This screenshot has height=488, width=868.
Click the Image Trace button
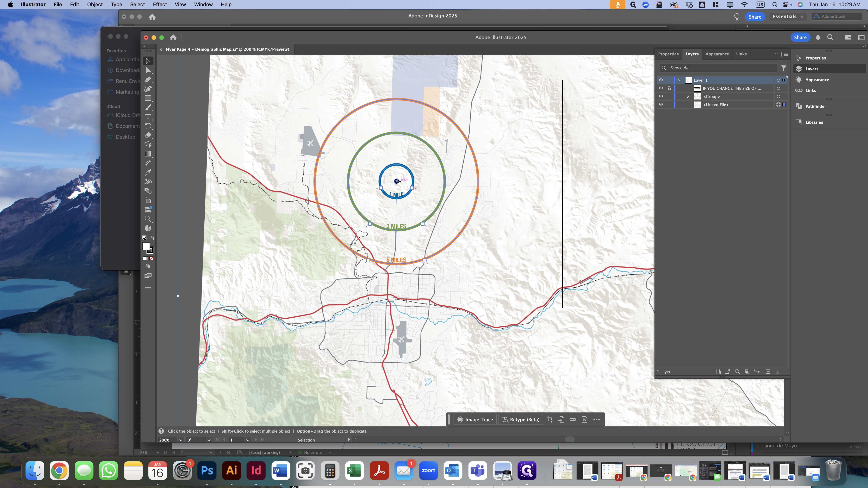(475, 419)
